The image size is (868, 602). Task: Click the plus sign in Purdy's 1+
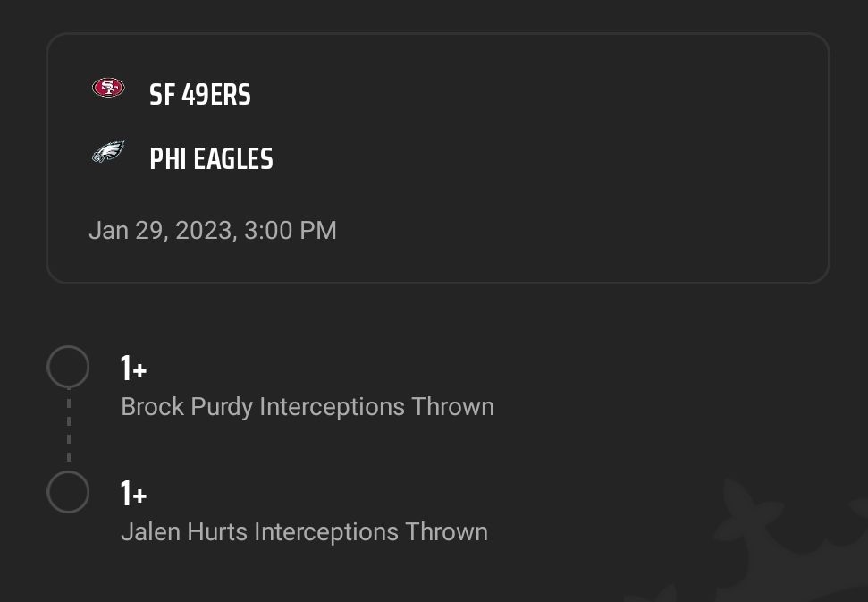(x=140, y=370)
